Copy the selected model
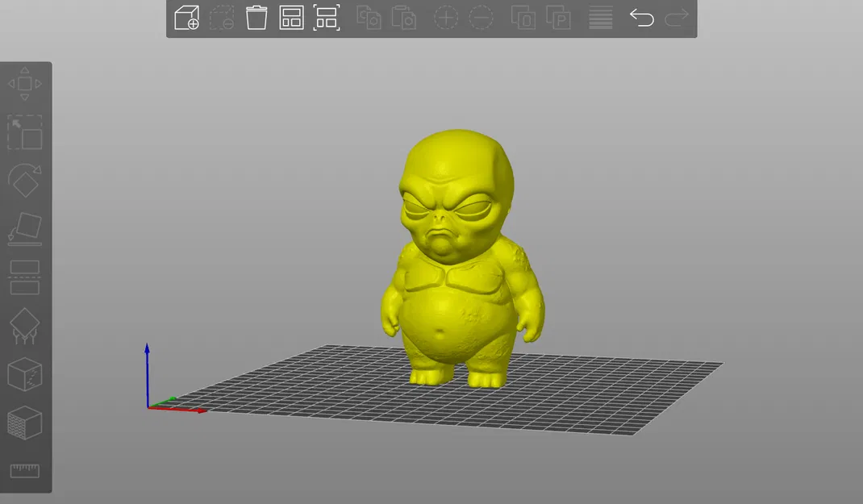 click(369, 18)
